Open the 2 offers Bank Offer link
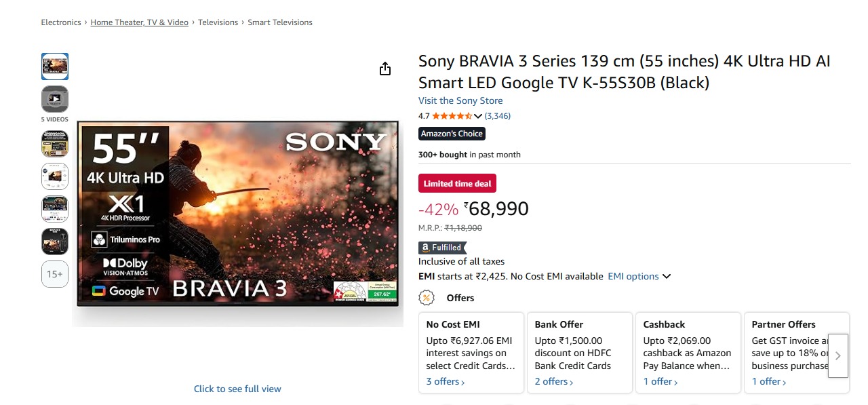The height and width of the screenshot is (405, 868). pyautogui.click(x=554, y=381)
